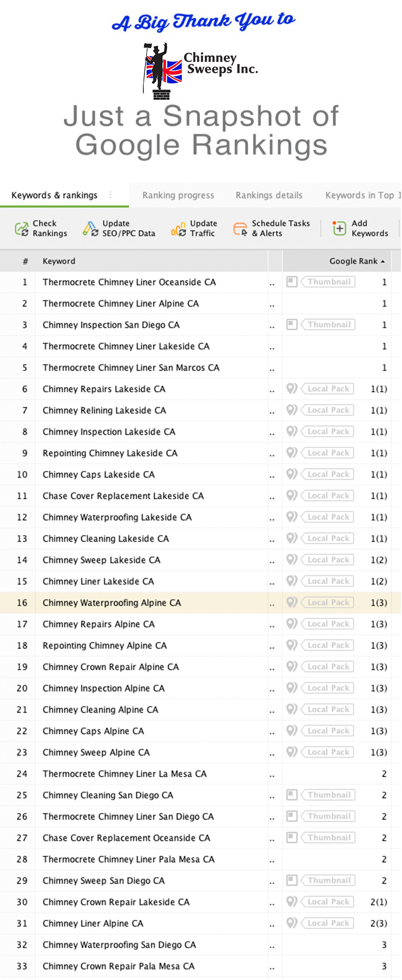The width and height of the screenshot is (402, 980).
Task: Click thumbnail icon for Oceanside Thermocrete row
Action: [291, 282]
